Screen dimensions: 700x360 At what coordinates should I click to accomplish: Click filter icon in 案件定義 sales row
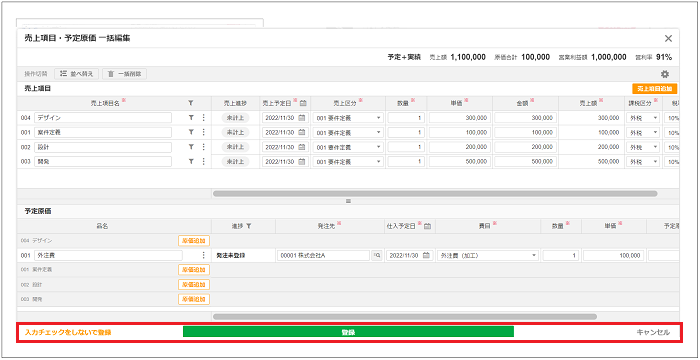point(191,132)
